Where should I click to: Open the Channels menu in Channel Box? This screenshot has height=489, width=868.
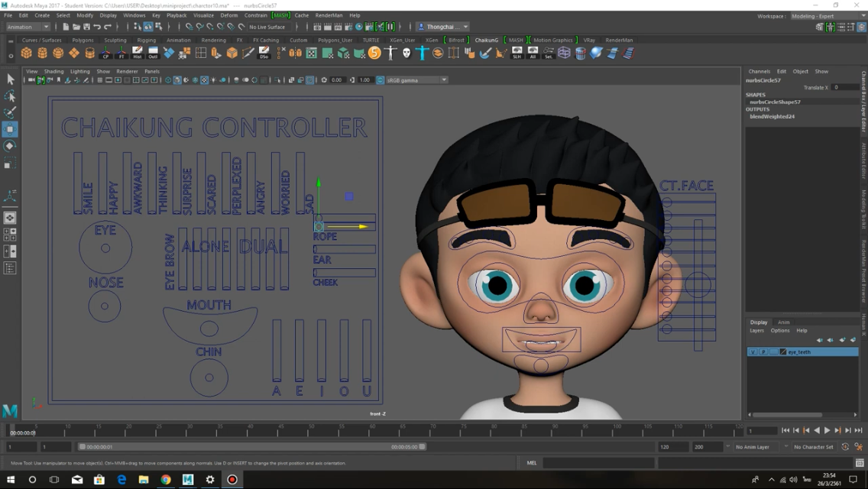point(759,71)
